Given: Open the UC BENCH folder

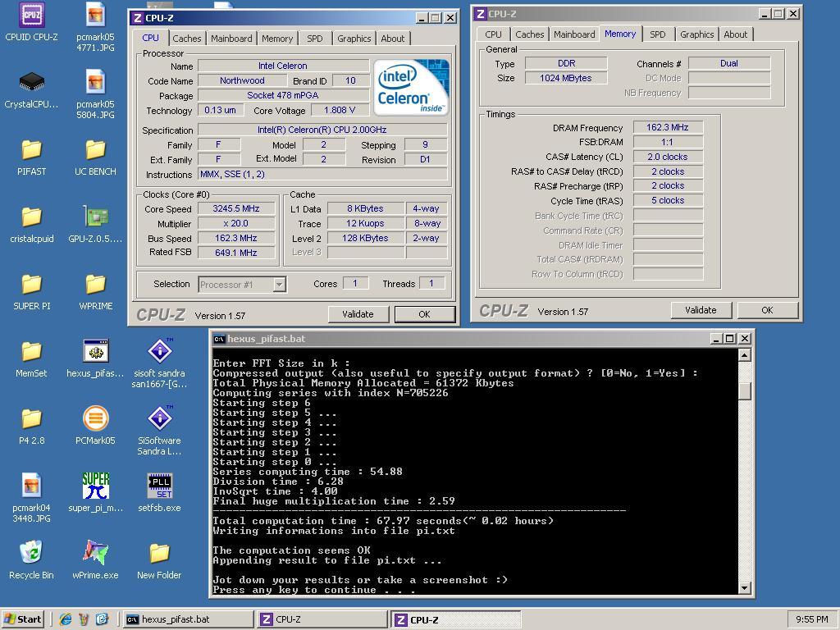Looking at the screenshot, I should click(95, 157).
